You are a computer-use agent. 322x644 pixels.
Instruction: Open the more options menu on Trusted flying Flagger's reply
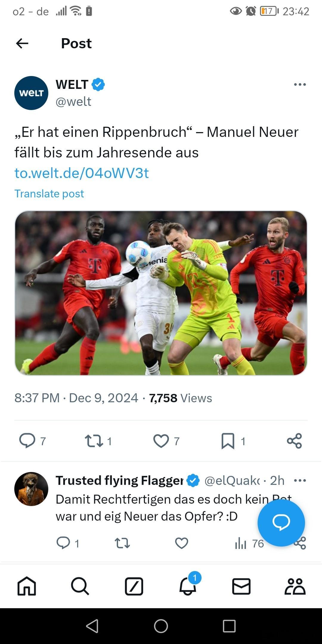coord(300,480)
